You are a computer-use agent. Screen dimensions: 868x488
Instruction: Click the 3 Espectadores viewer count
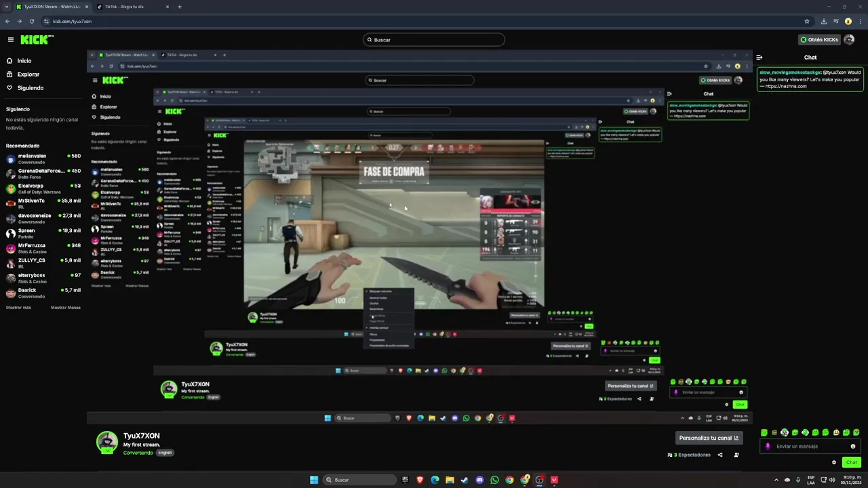tap(689, 455)
